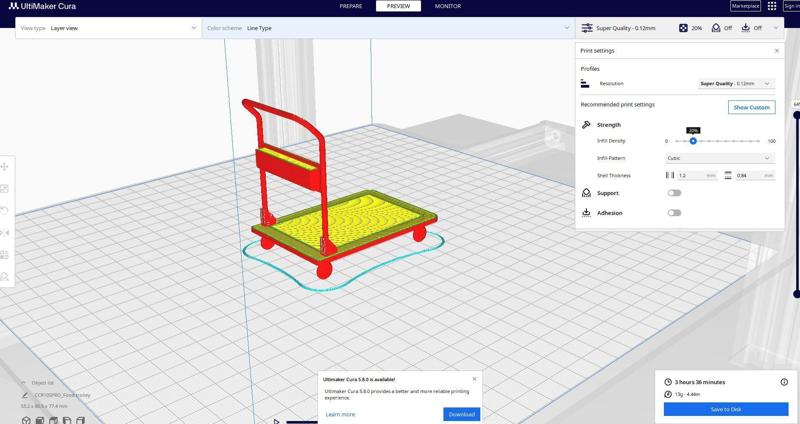
Task: Click the Resolution layers icon
Action: click(x=585, y=83)
